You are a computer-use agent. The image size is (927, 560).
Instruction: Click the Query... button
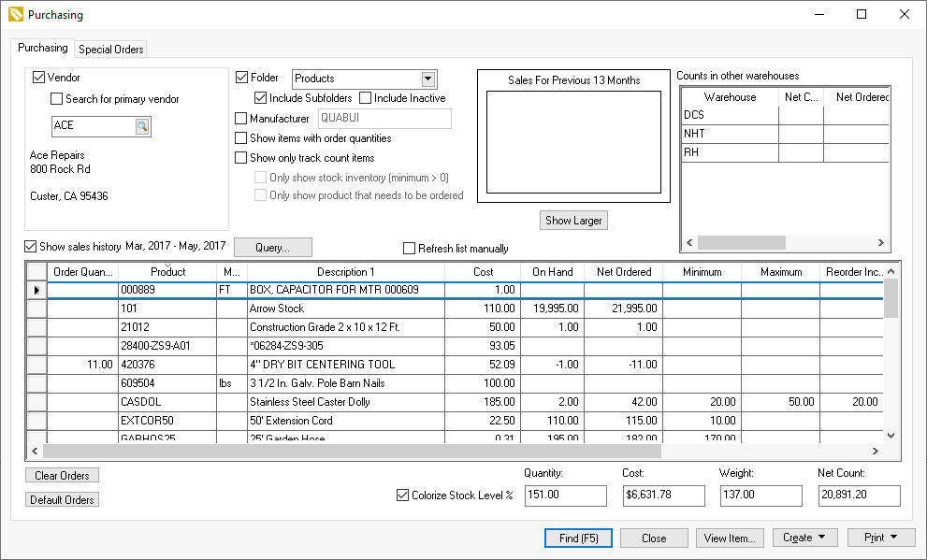272,248
